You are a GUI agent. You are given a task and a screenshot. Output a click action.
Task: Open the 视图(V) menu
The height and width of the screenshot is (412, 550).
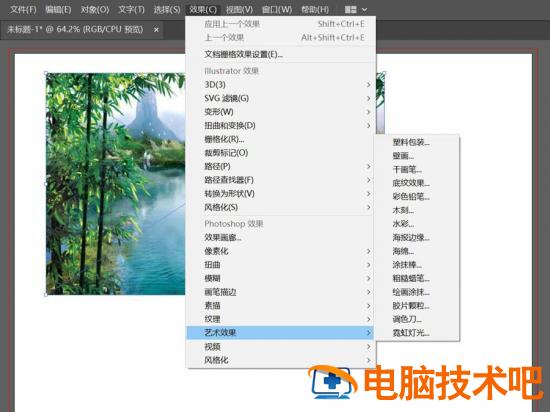(239, 9)
